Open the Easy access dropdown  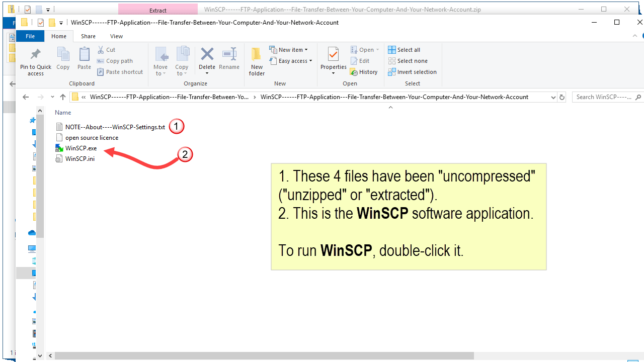[x=291, y=61]
